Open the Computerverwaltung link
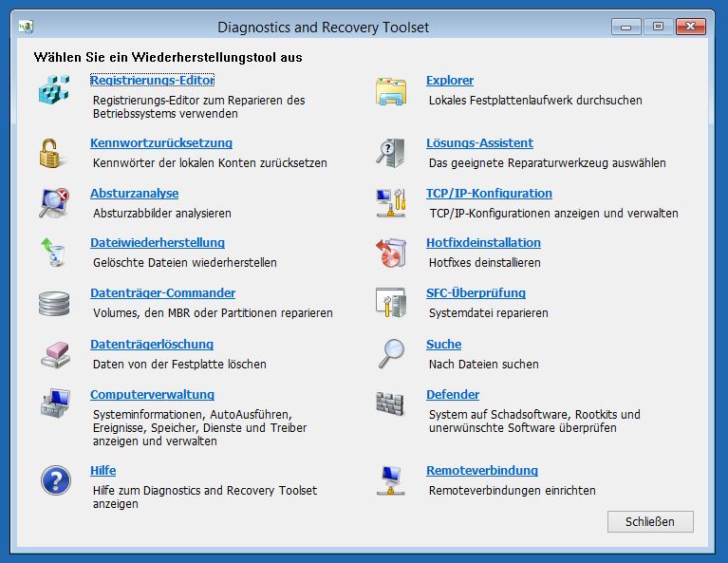The height and width of the screenshot is (563, 728). tap(152, 394)
